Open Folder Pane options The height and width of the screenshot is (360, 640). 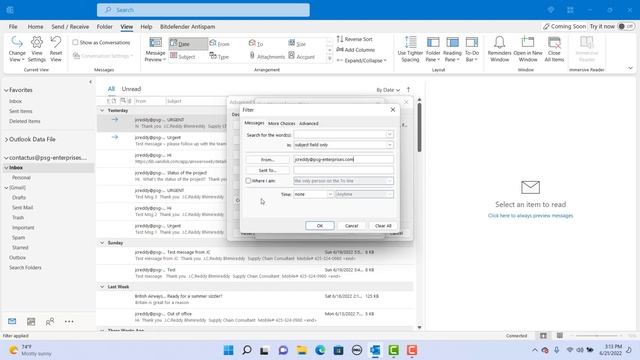[x=433, y=49]
